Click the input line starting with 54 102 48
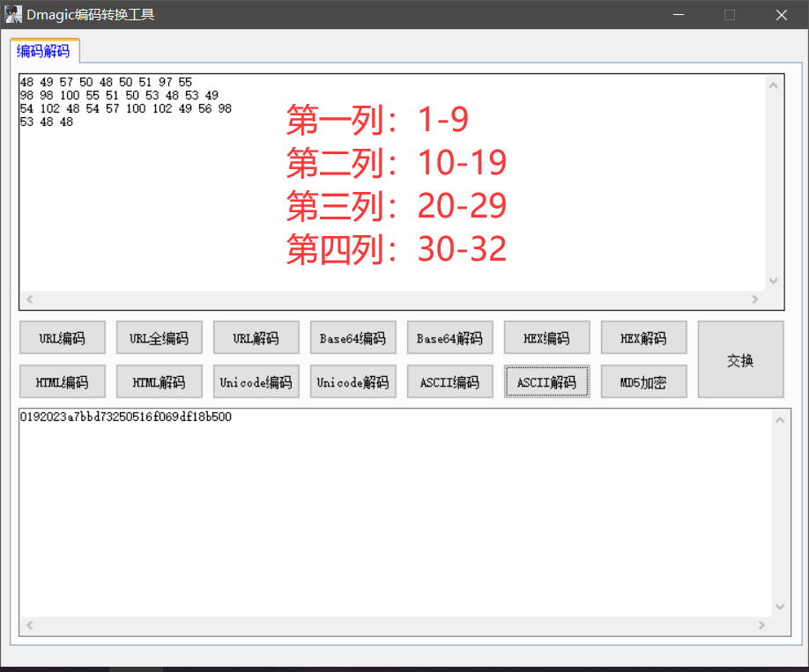 (126, 109)
